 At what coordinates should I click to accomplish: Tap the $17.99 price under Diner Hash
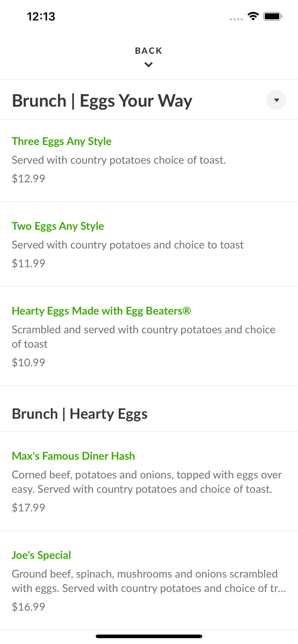(28, 507)
